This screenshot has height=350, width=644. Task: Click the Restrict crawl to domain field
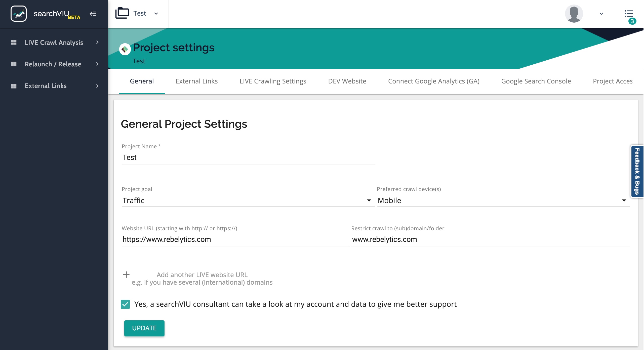pos(491,239)
